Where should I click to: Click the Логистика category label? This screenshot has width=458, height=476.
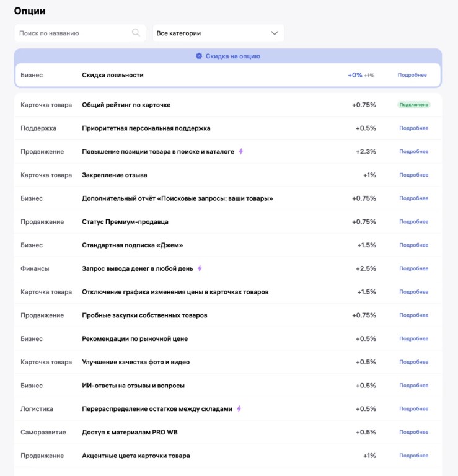click(37, 408)
